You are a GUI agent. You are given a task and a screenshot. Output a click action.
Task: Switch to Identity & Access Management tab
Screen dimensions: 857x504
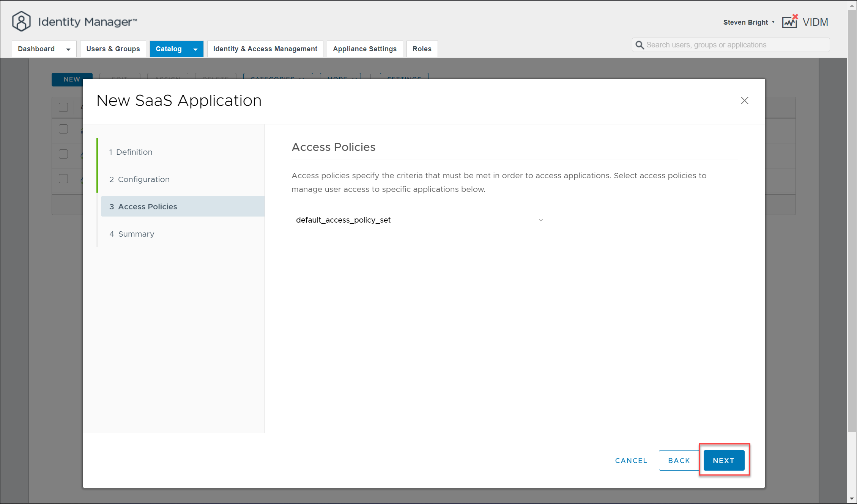(265, 49)
